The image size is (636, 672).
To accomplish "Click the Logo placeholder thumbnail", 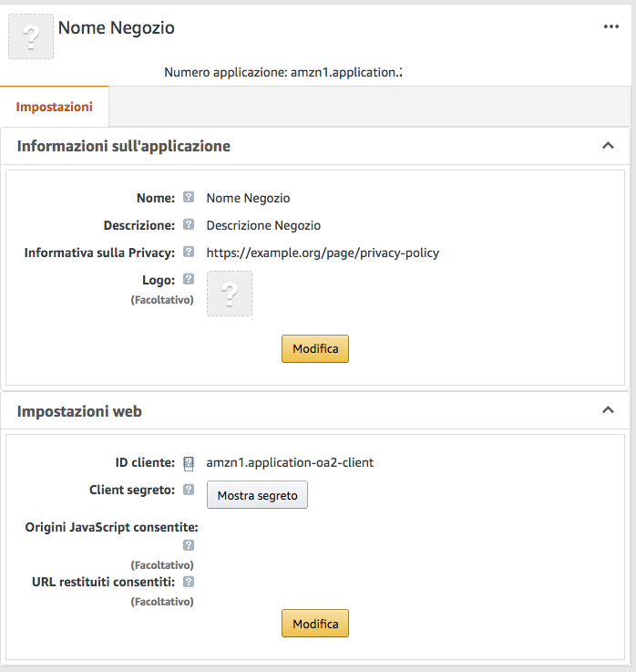I will 230,294.
